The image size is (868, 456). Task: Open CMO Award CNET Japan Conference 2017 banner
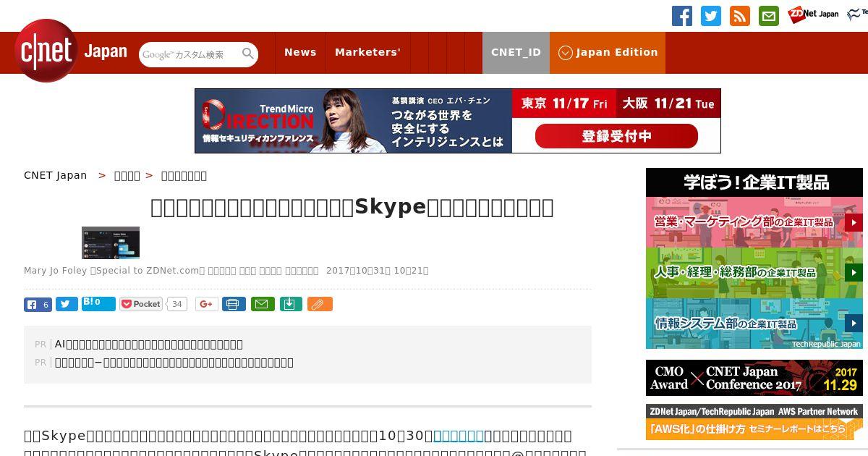[754, 378]
